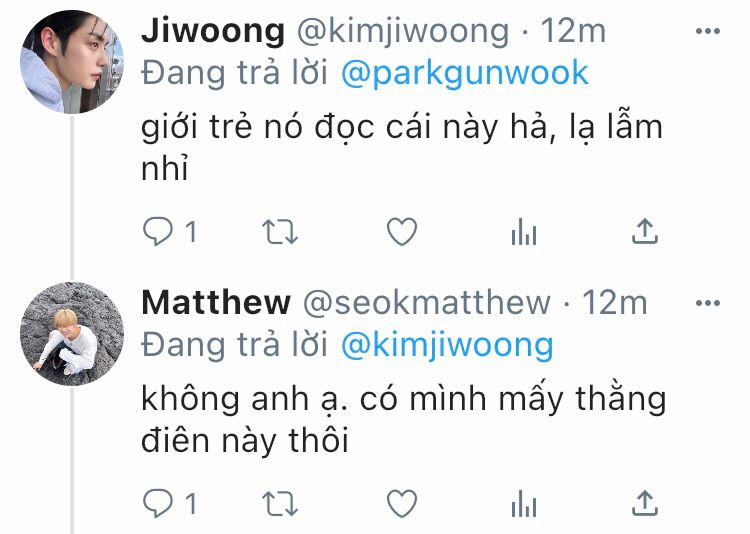Open Jiwoong's profile picture
750x534 pixels.
(72, 61)
